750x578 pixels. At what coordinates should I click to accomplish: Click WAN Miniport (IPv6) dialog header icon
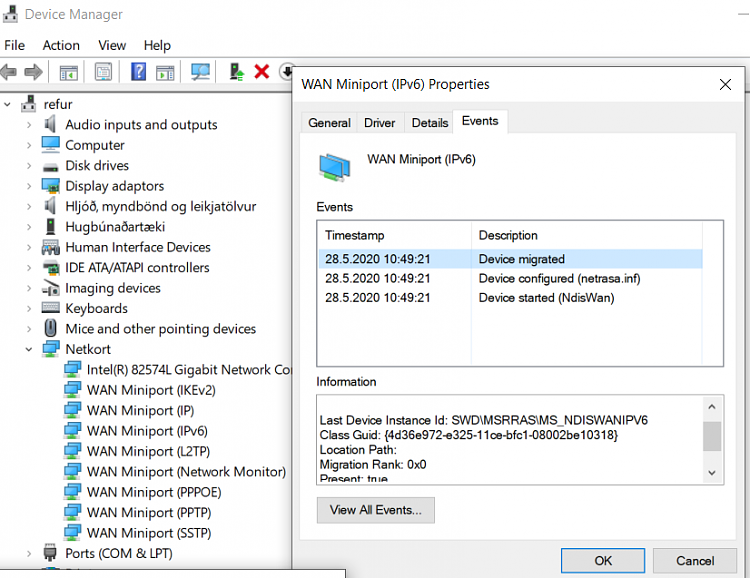pyautogui.click(x=335, y=167)
